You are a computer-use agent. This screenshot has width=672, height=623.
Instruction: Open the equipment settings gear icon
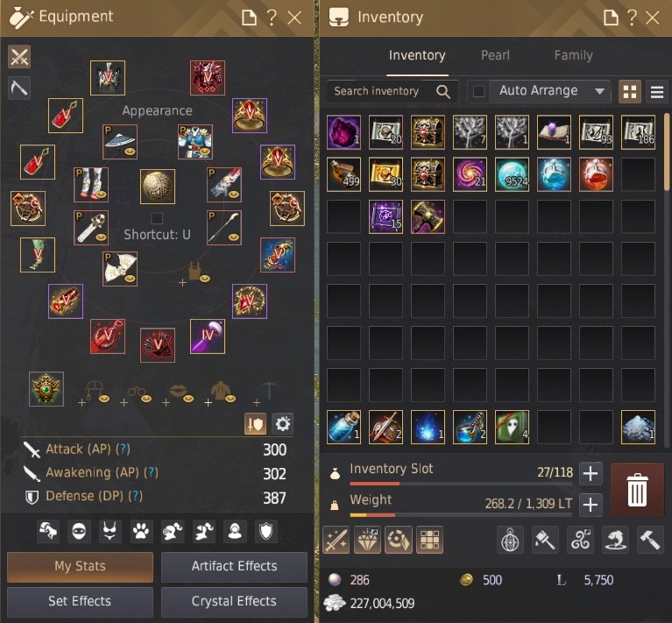tap(282, 424)
